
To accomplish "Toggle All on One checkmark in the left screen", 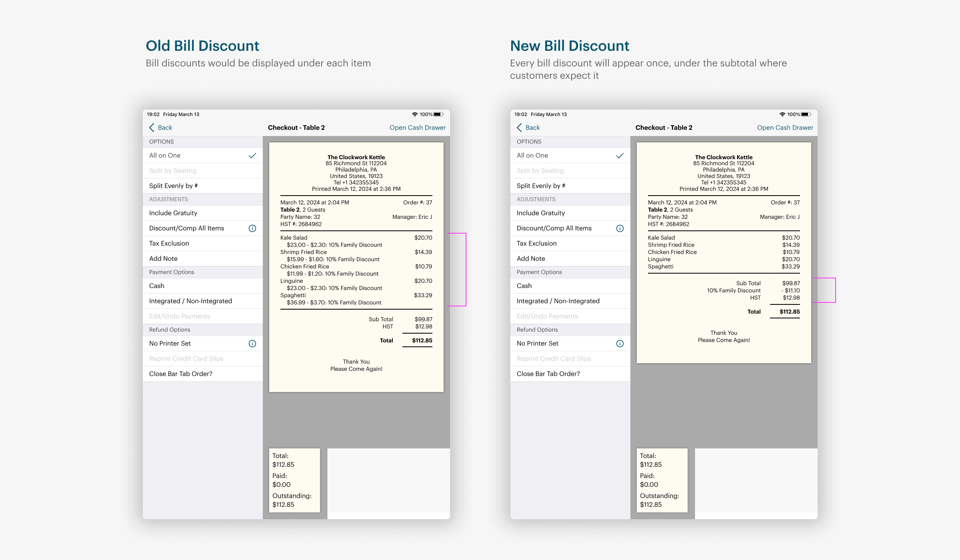I will click(x=252, y=156).
